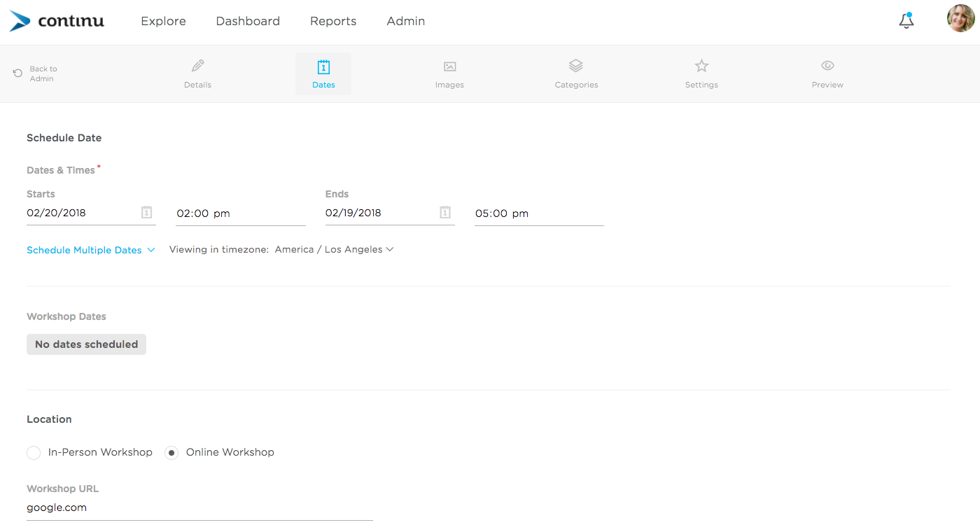The height and width of the screenshot is (525, 980).
Task: Edit the end time 05:00 pm field
Action: [539, 213]
